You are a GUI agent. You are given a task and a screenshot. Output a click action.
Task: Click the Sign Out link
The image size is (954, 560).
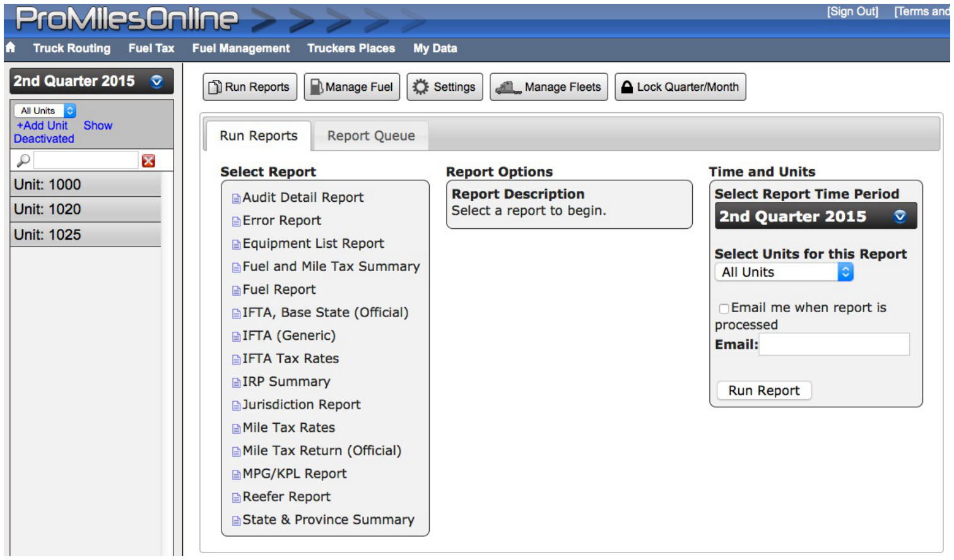click(x=852, y=11)
